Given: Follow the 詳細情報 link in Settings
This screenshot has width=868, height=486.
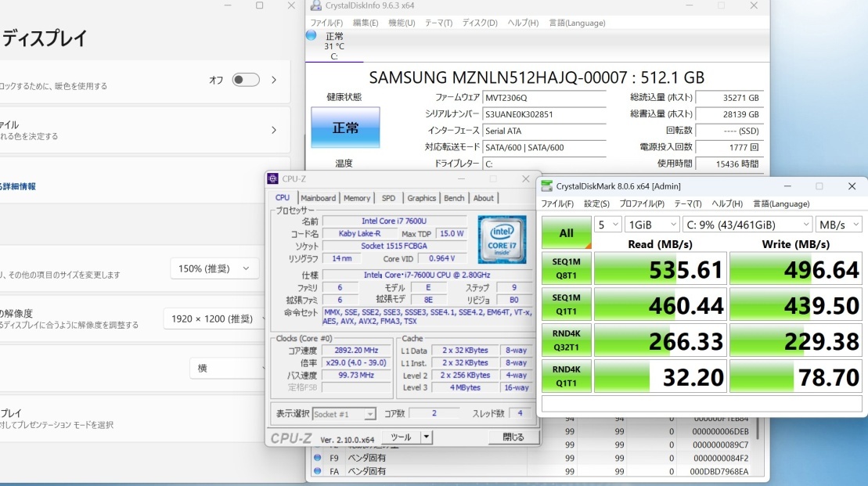Looking at the screenshot, I should (19, 186).
